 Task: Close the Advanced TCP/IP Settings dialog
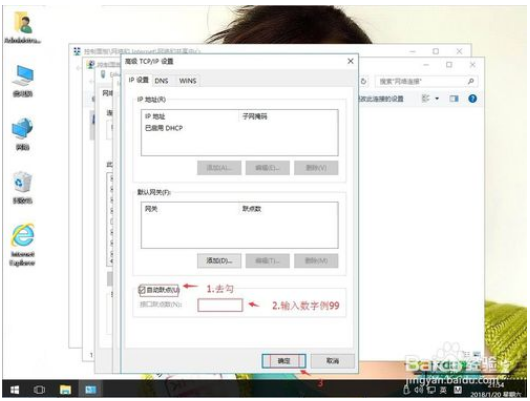pyautogui.click(x=351, y=61)
